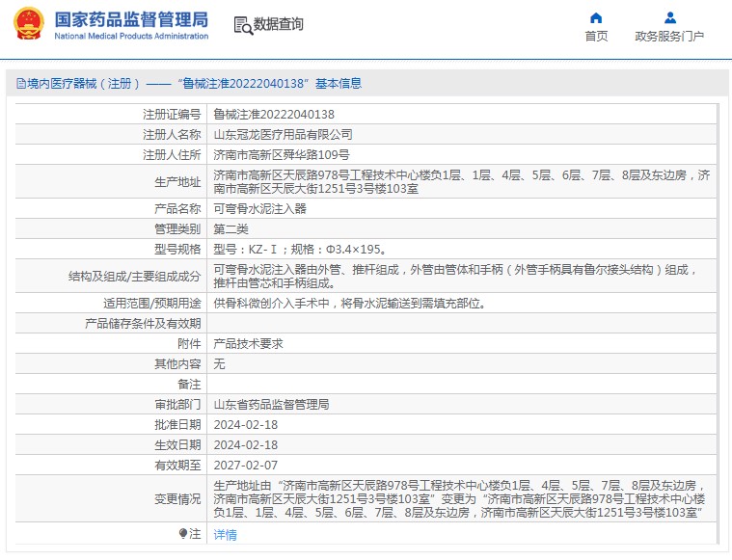Viewport: 732px width, 560px height.
Task: Select 生效日期 value 2024-02-18
Action: click(x=246, y=444)
